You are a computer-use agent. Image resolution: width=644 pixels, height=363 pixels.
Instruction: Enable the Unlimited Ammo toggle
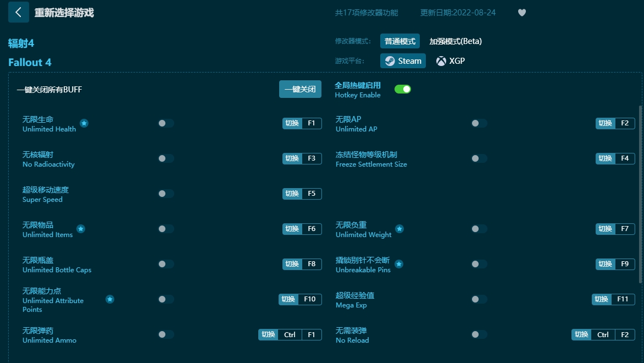pyautogui.click(x=166, y=334)
